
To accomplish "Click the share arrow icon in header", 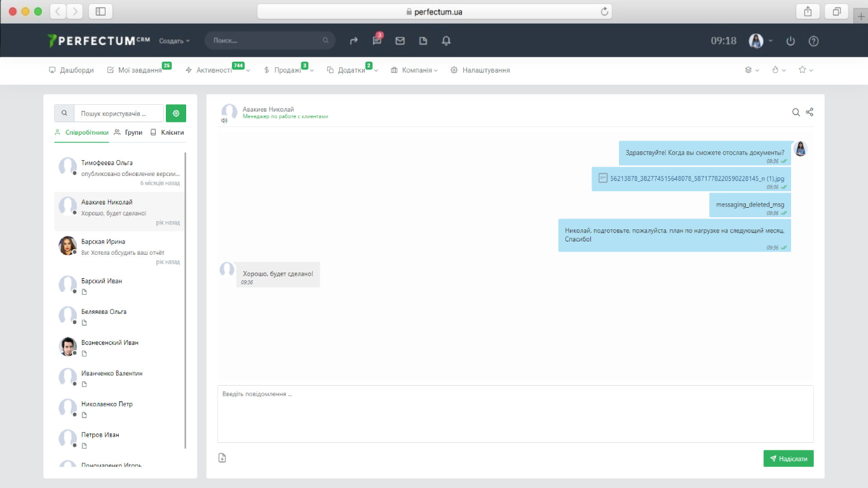I will tap(354, 41).
